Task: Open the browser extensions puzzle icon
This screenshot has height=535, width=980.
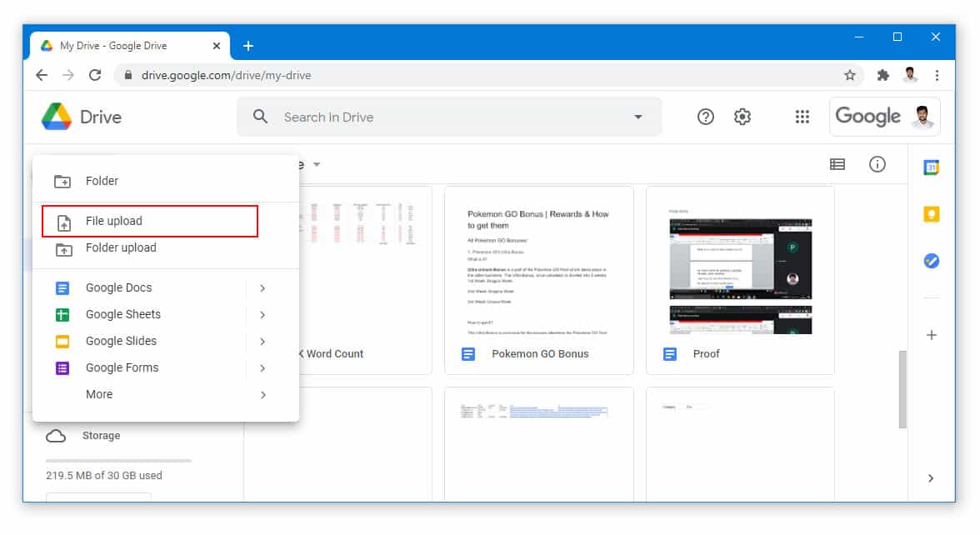Action: (x=882, y=75)
